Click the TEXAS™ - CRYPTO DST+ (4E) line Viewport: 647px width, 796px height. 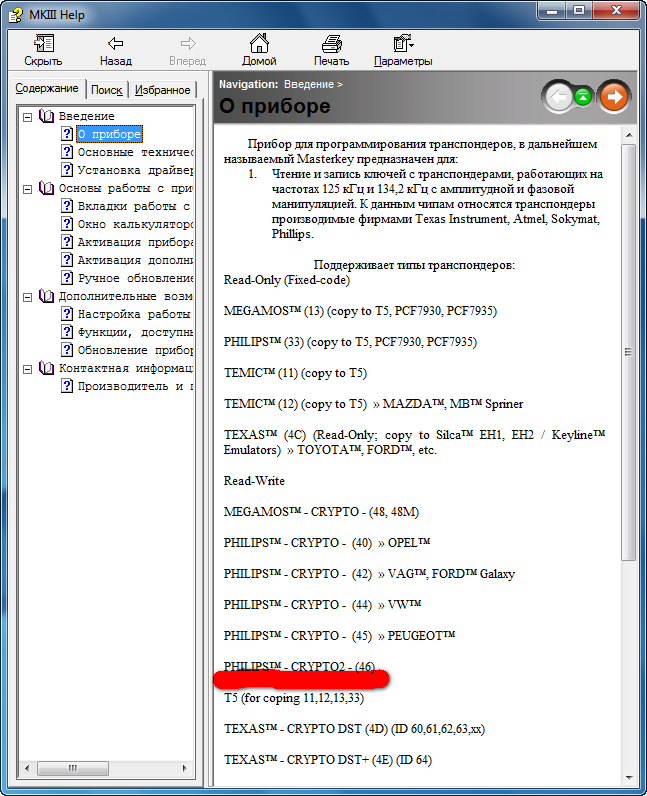[x=328, y=760]
